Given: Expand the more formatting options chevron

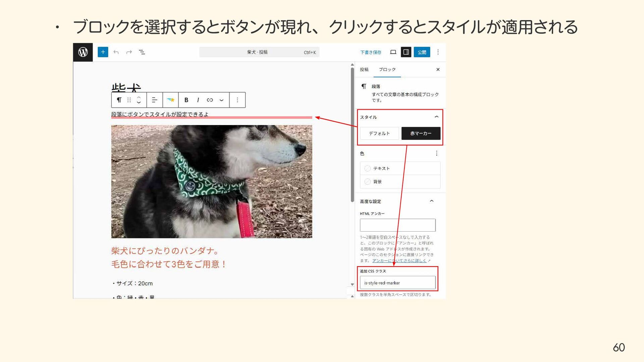Looking at the screenshot, I should click(x=221, y=100).
